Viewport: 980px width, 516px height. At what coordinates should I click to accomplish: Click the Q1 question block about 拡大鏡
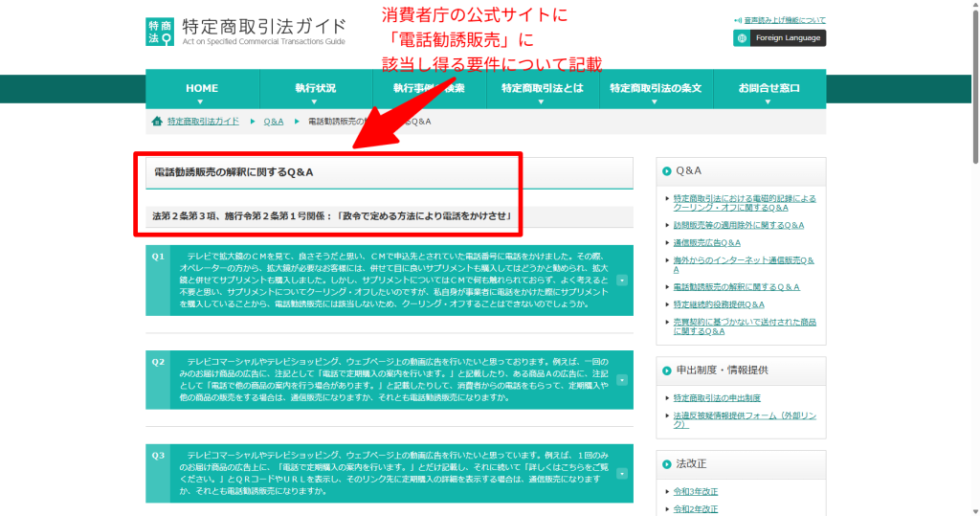coord(390,280)
